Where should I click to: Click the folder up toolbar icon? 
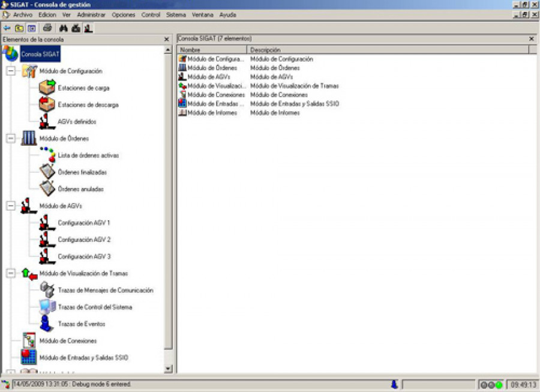(x=19, y=28)
